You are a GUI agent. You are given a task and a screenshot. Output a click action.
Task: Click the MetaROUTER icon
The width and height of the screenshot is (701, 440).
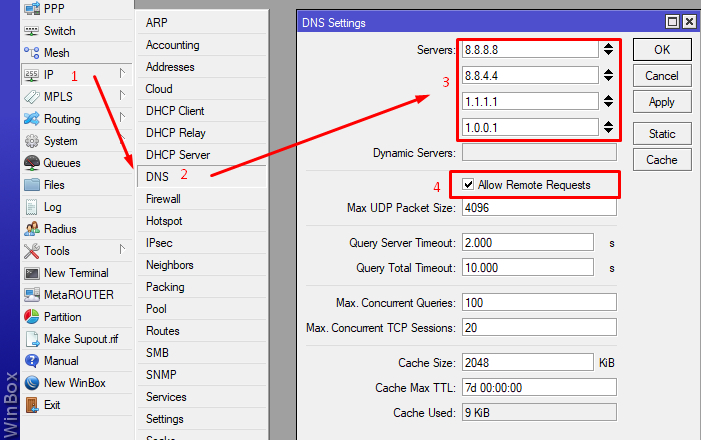pos(32,295)
